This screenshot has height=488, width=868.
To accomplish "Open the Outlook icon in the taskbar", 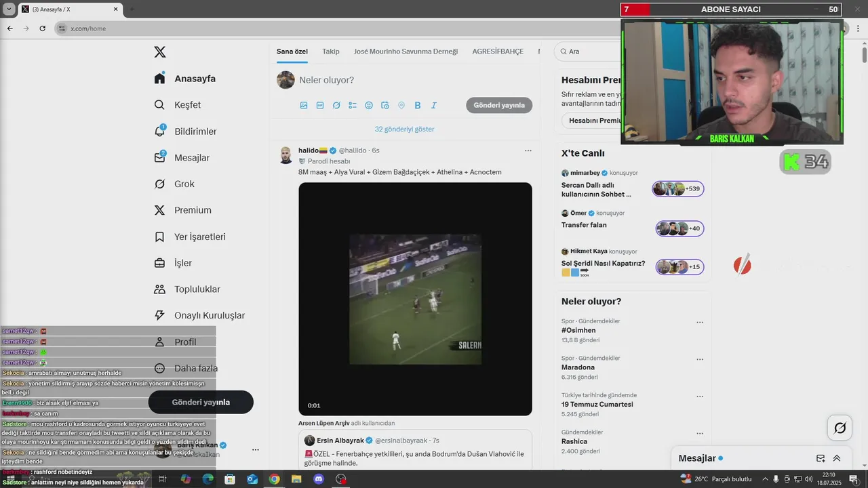I will click(252, 479).
